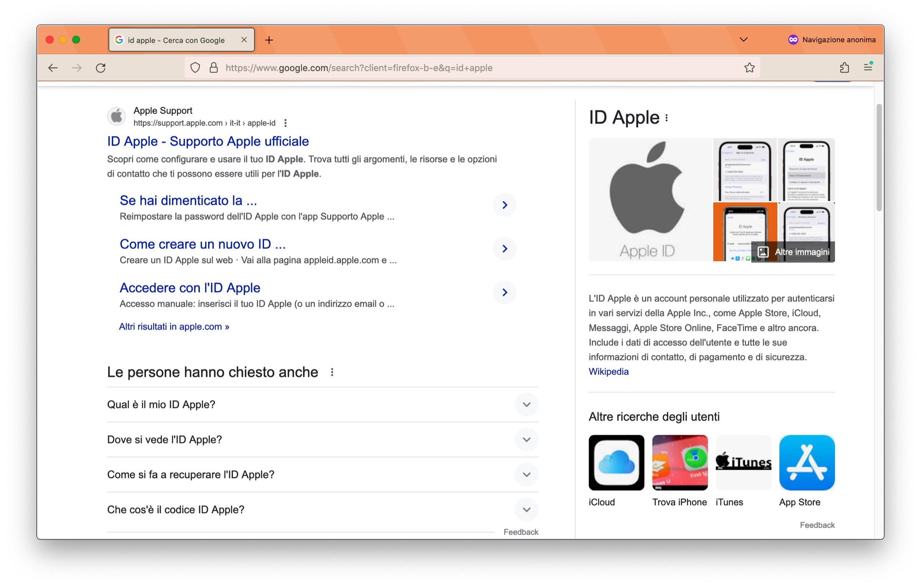Click the iCloud related search thumbnail

[616, 462]
